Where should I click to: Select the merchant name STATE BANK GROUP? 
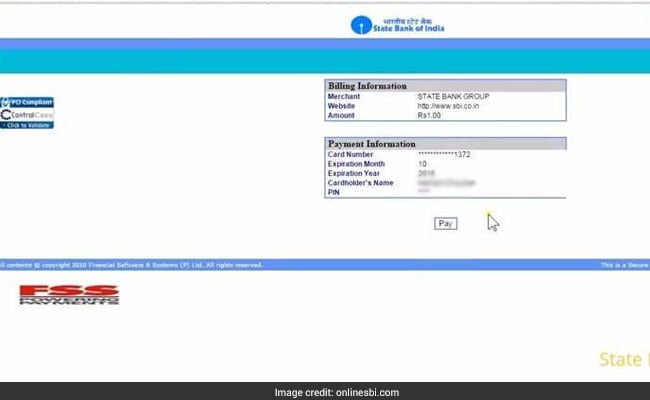click(453, 96)
